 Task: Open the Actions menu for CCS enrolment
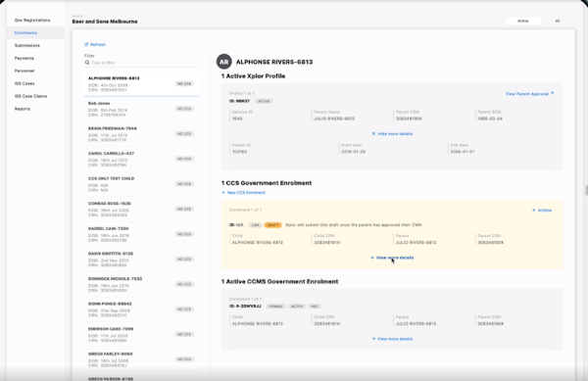click(542, 211)
